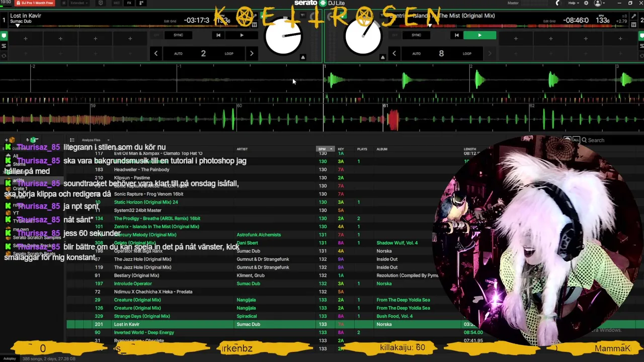Double loop size on left deck
The width and height of the screenshot is (644, 362).
[252, 53]
